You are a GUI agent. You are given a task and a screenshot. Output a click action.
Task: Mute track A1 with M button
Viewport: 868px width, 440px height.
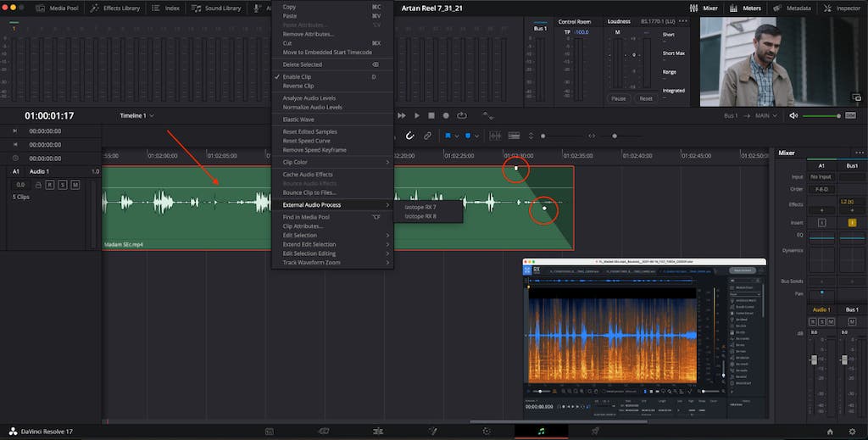coord(75,185)
